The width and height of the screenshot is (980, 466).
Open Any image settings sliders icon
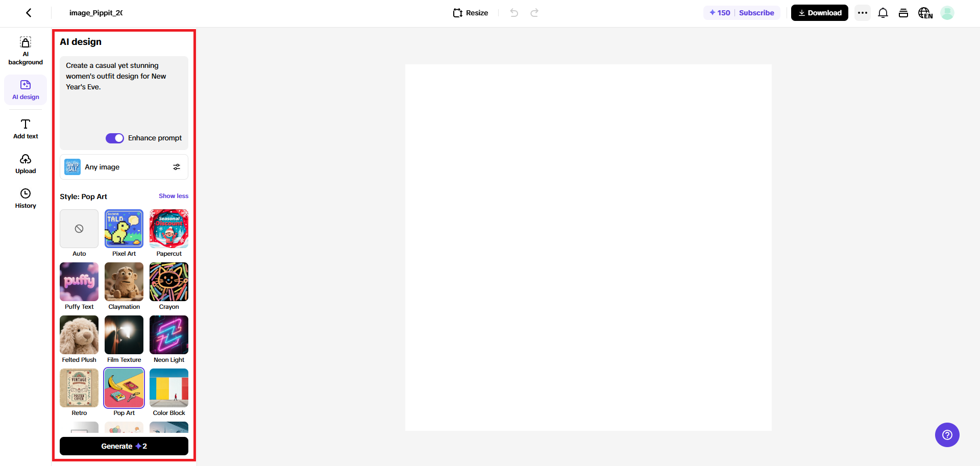click(177, 167)
